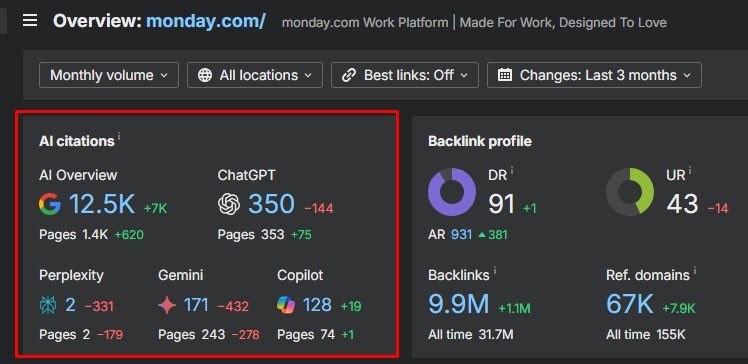The height and width of the screenshot is (364, 748).
Task: Click the DR score 91
Action: tap(501, 205)
